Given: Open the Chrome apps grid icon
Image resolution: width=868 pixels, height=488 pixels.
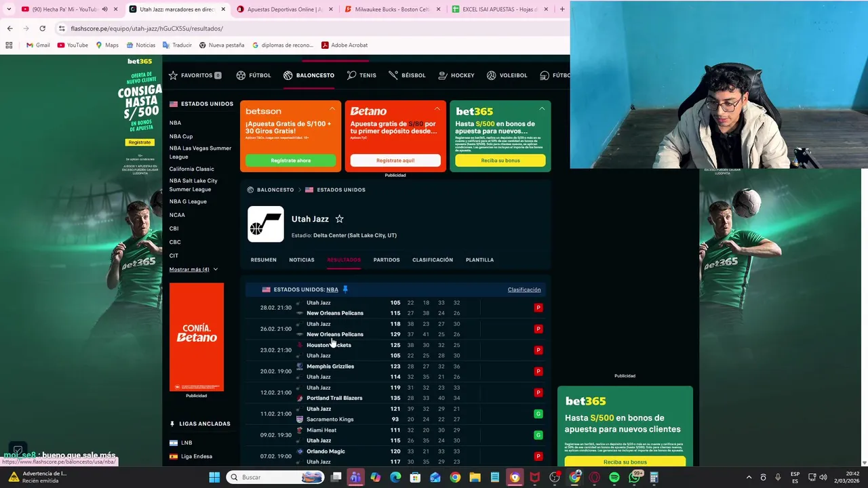Looking at the screenshot, I should pyautogui.click(x=9, y=45).
